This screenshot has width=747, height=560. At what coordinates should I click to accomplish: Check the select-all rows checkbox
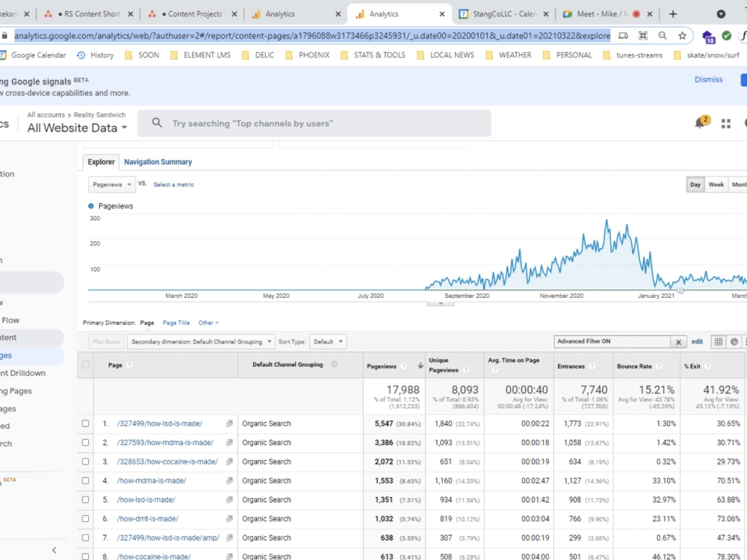pos(85,365)
